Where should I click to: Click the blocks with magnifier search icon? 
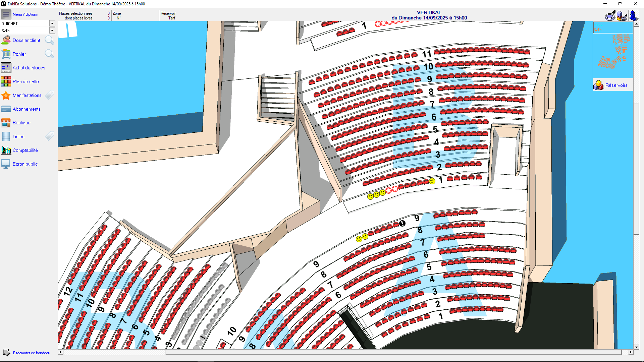click(622, 16)
